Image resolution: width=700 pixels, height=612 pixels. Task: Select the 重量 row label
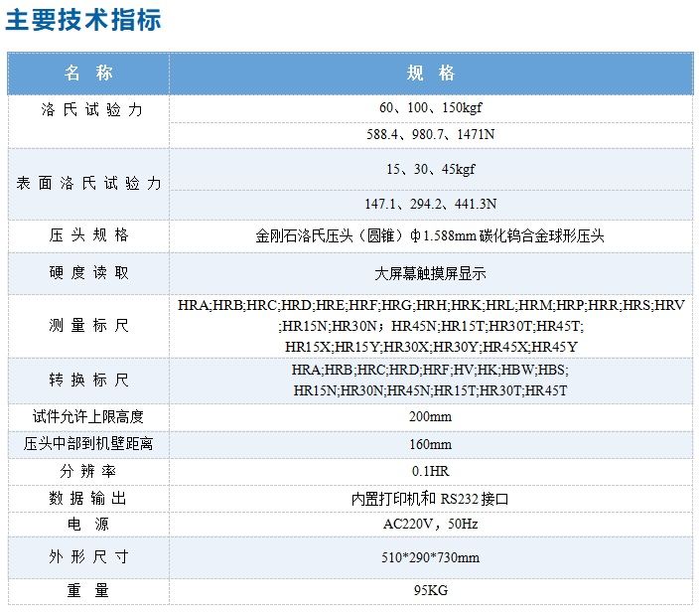point(88,590)
